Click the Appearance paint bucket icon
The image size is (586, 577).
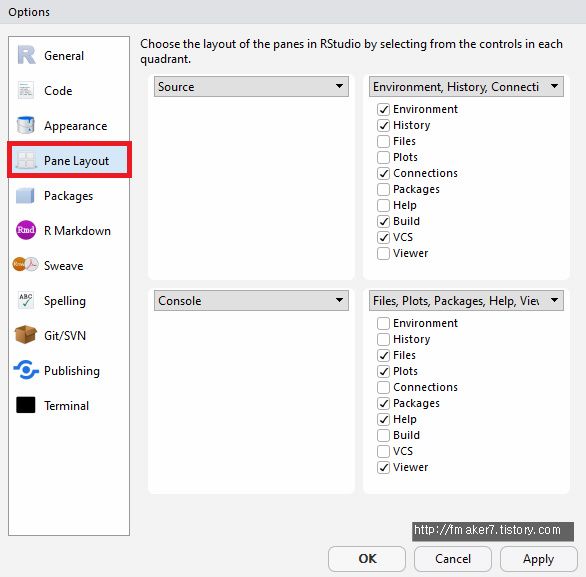[x=26, y=125]
